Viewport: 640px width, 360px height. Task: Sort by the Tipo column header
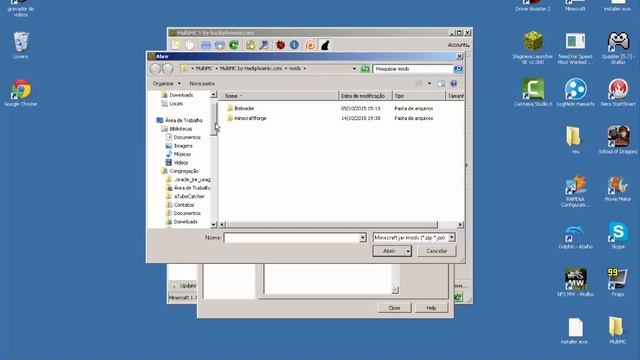[419, 96]
